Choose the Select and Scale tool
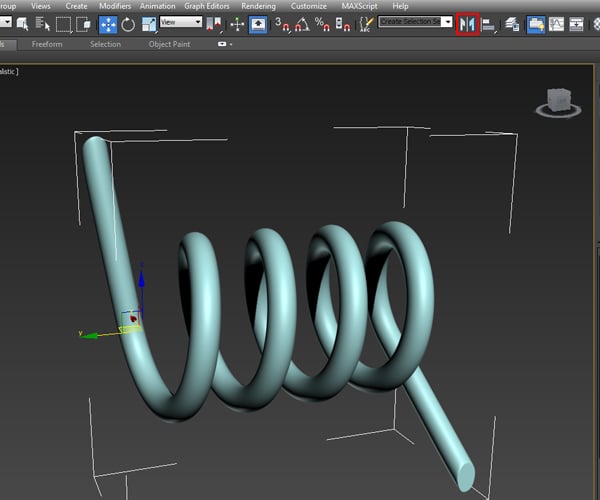Screen dimensions: 600x500 click(148, 24)
